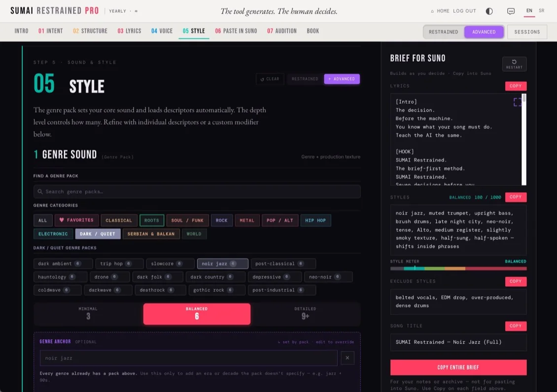The width and height of the screenshot is (557, 392).
Task: Go to 07 AUDITION step
Action: tap(281, 31)
